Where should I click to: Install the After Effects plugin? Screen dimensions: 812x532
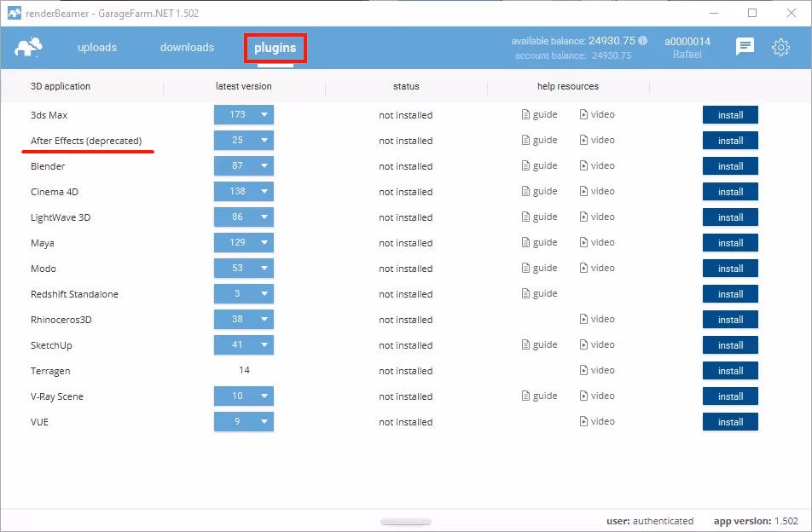pos(730,140)
